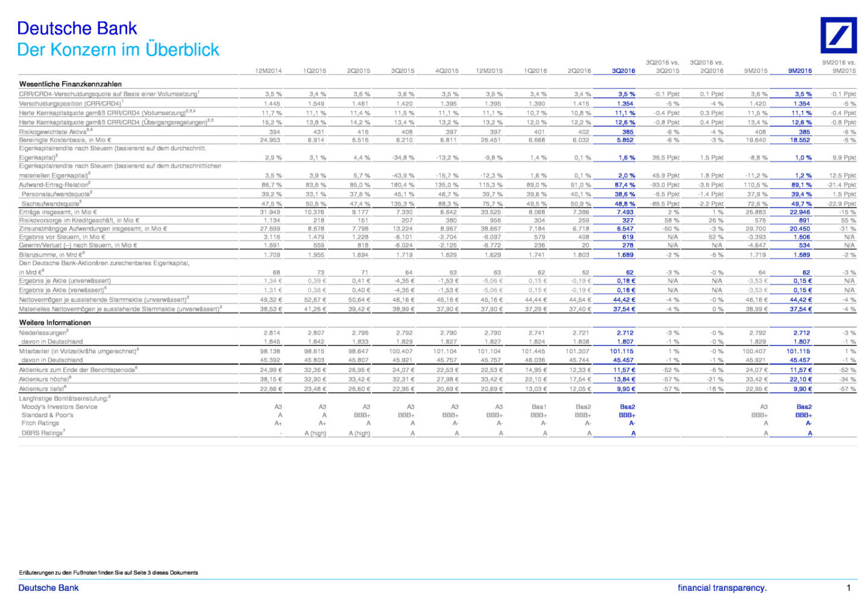This screenshot has height=601, width=868.
Task: Select the 'Aufwand-Ertrag-Relation' row label
Action: (x=55, y=185)
